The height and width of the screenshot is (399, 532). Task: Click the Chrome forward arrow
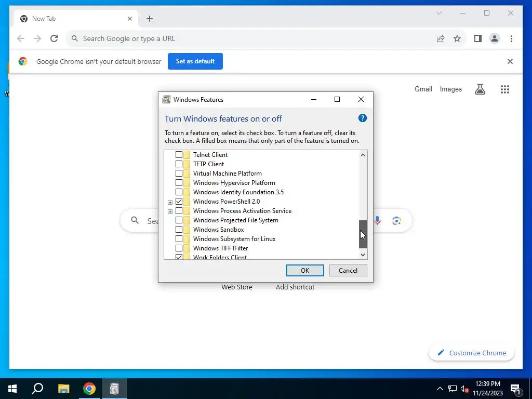37,38
